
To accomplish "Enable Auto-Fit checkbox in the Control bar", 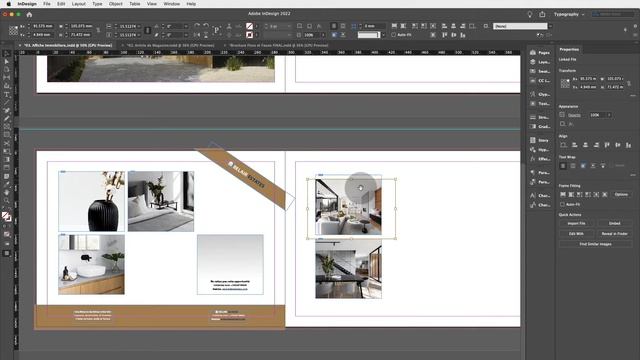I will pos(393,35).
